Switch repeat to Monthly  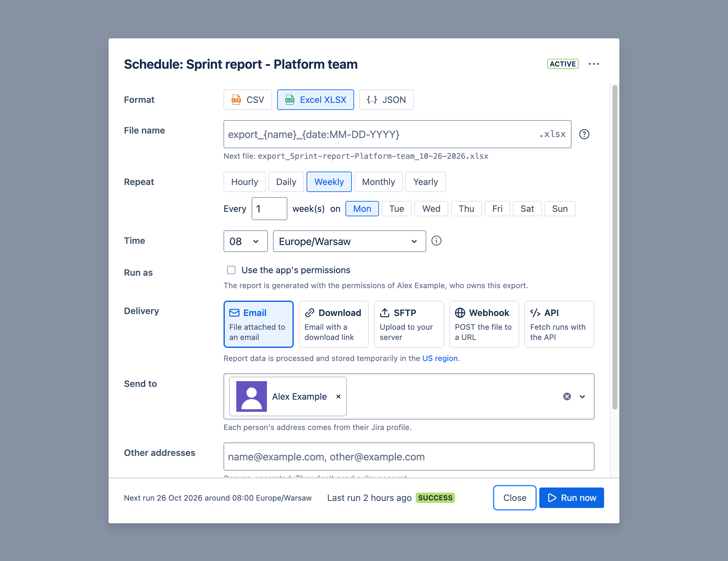pos(378,182)
